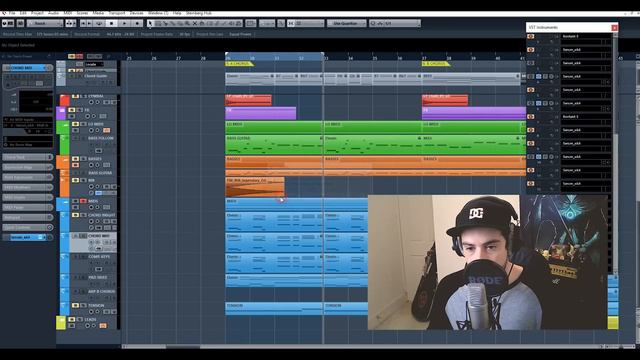The width and height of the screenshot is (640, 360).
Task: Click the Play transport button
Action: 124,24
